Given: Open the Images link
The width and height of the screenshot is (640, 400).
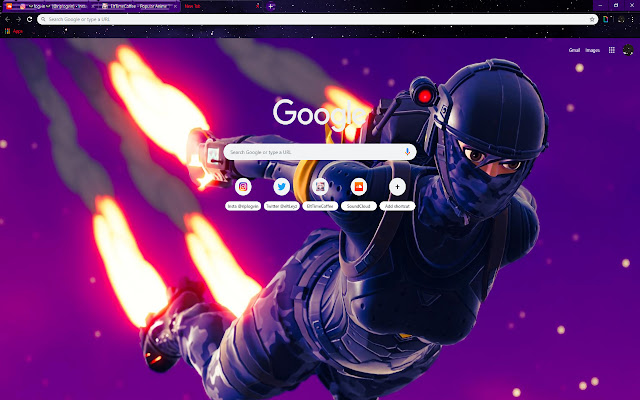Looking at the screenshot, I should (x=593, y=50).
